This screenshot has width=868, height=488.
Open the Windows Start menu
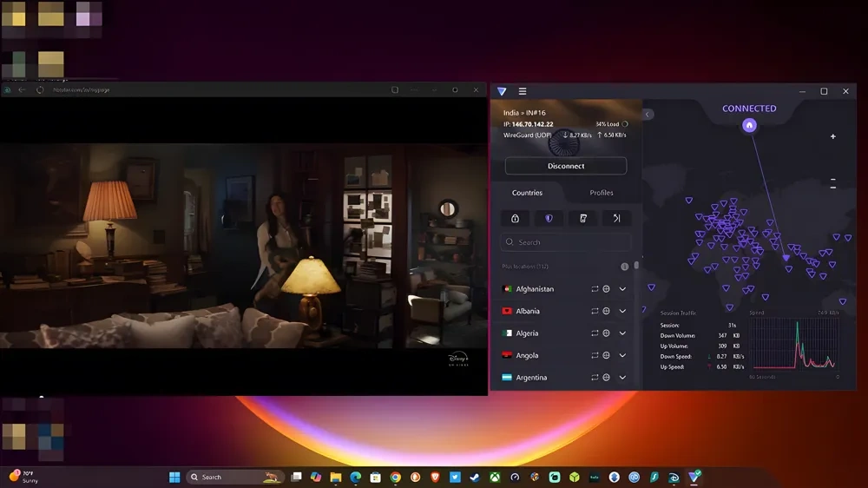(174, 477)
